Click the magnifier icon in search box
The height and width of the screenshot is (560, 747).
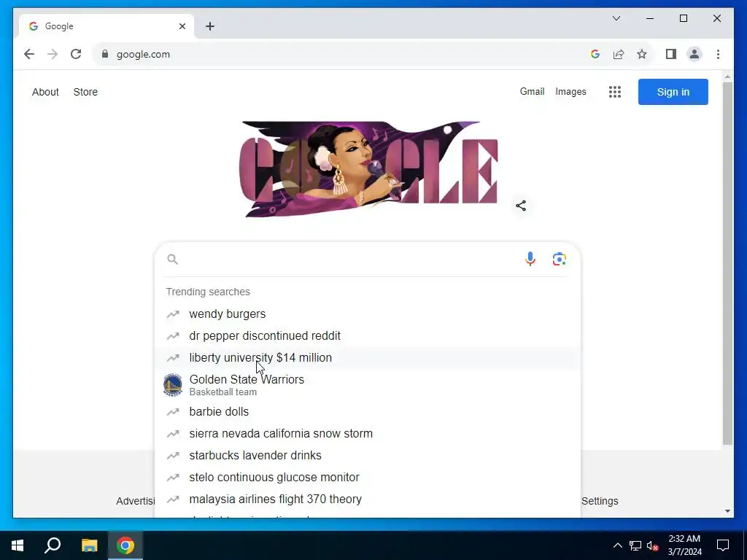(172, 259)
